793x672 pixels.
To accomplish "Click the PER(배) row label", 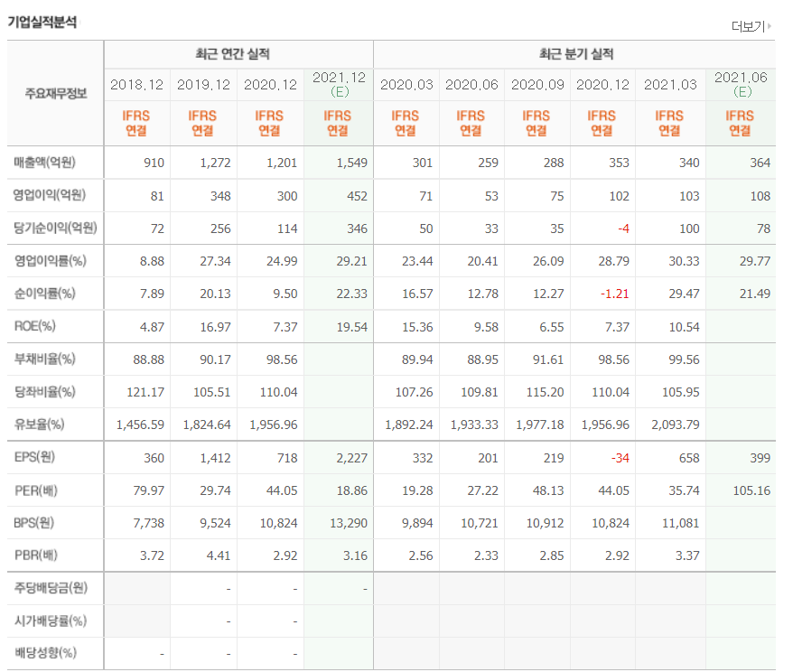I will click(36, 490).
